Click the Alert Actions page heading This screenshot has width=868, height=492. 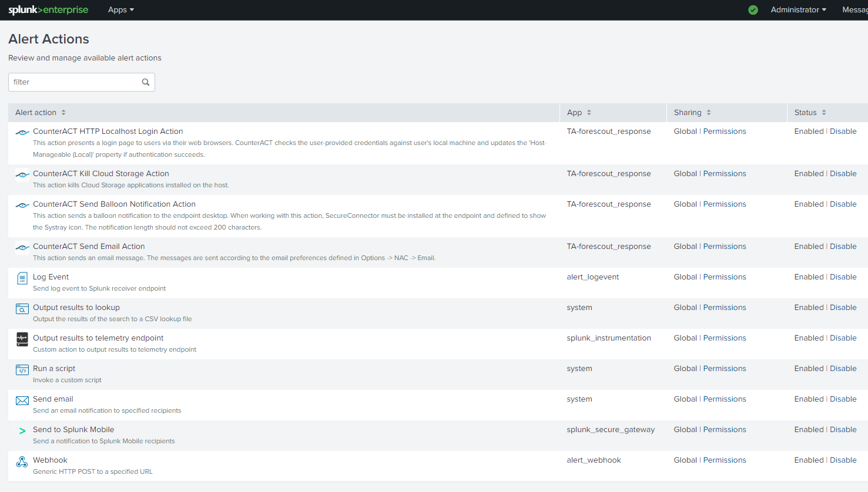pos(49,39)
